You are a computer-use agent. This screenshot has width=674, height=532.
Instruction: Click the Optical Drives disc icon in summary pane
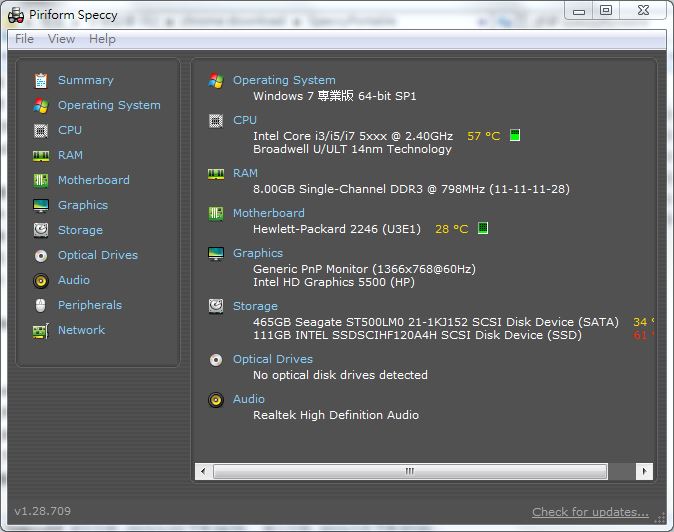click(216, 360)
